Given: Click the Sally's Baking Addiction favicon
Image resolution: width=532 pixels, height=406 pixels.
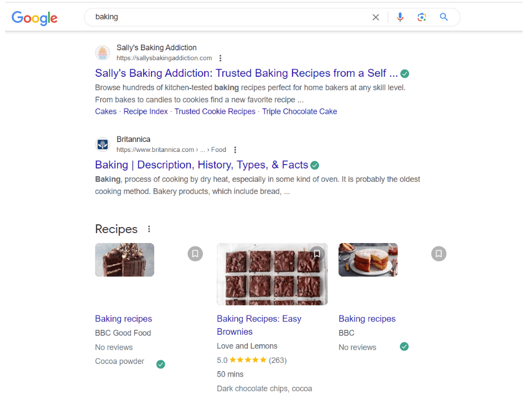Looking at the screenshot, I should (102, 52).
